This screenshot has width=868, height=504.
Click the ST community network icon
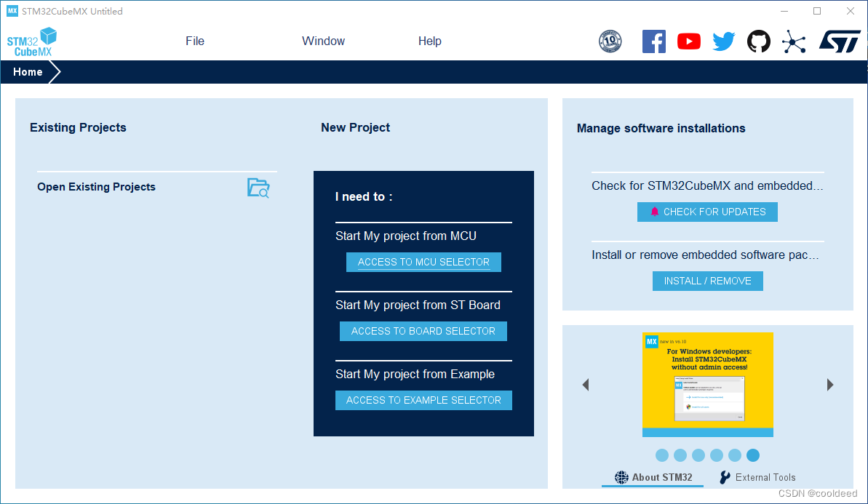point(794,42)
